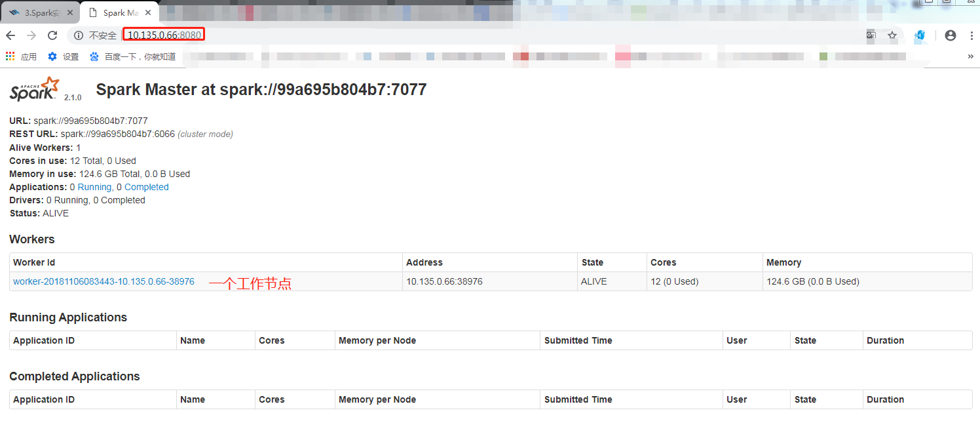Click the Spark version number 2.1.0

pos(73,97)
